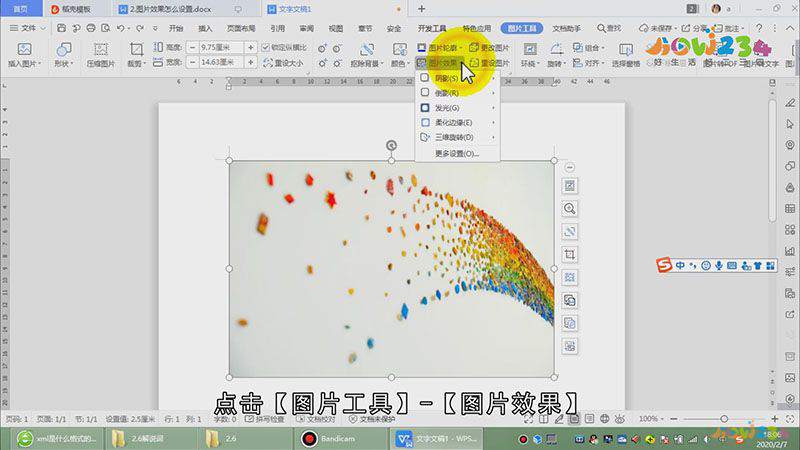The height and width of the screenshot is (450, 800).
Task: Click More Settings (更多设置) in menu
Action: 457,154
